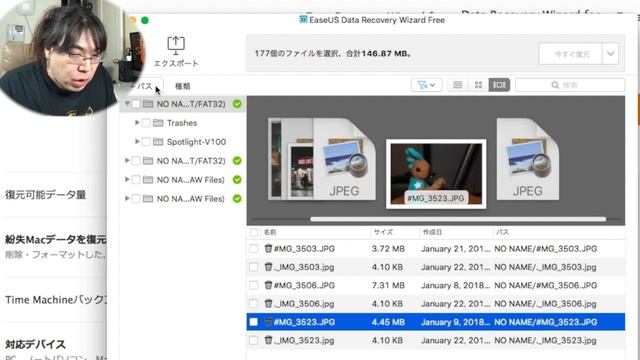Click trash icon of #MG_3506.JPG row
Image resolution: width=640 pixels, height=360 pixels.
[268, 285]
